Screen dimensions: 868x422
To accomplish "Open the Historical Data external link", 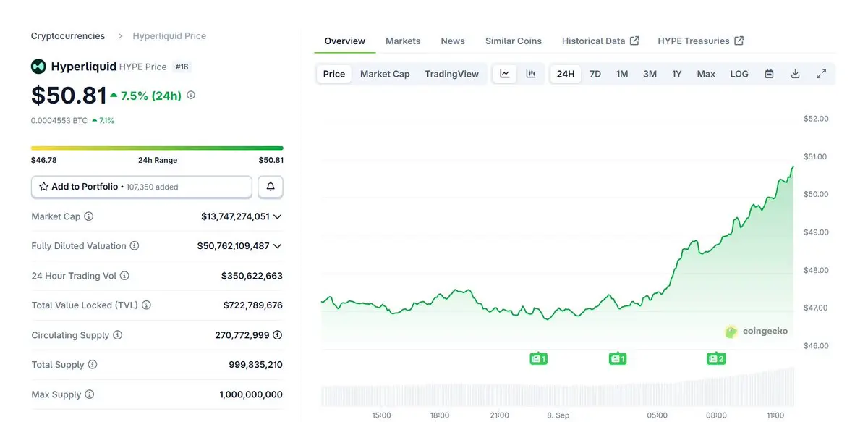I will coord(600,41).
